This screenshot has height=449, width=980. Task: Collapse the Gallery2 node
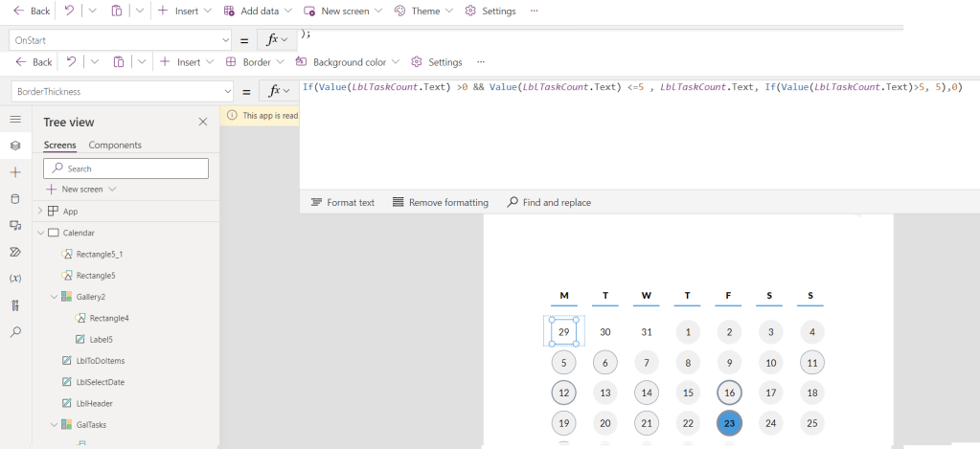click(x=54, y=297)
